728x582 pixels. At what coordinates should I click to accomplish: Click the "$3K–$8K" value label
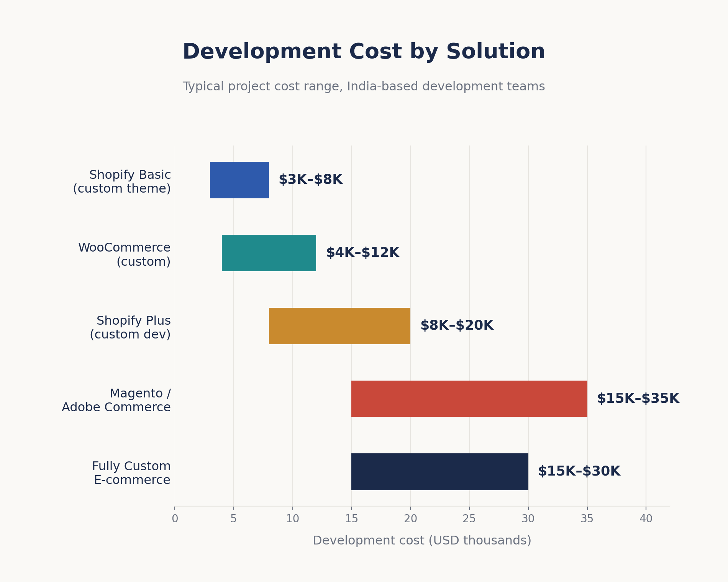(310, 180)
